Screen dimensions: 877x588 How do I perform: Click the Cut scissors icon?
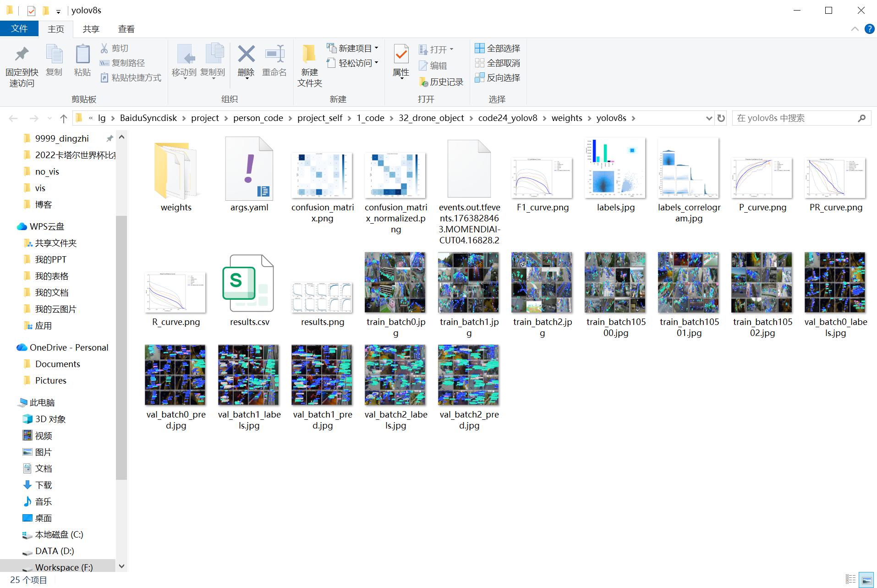click(104, 48)
